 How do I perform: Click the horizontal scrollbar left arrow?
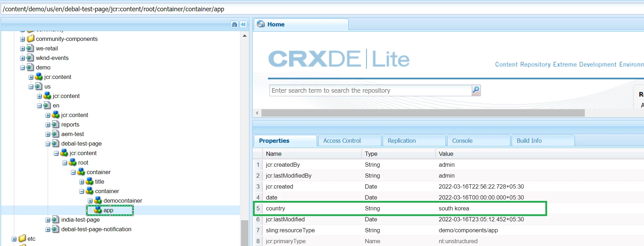257,113
